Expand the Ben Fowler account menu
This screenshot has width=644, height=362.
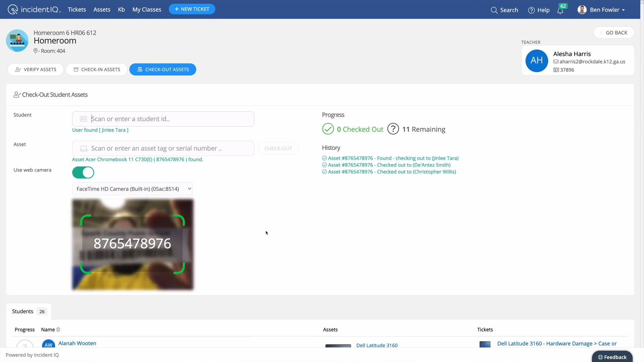[x=623, y=10]
